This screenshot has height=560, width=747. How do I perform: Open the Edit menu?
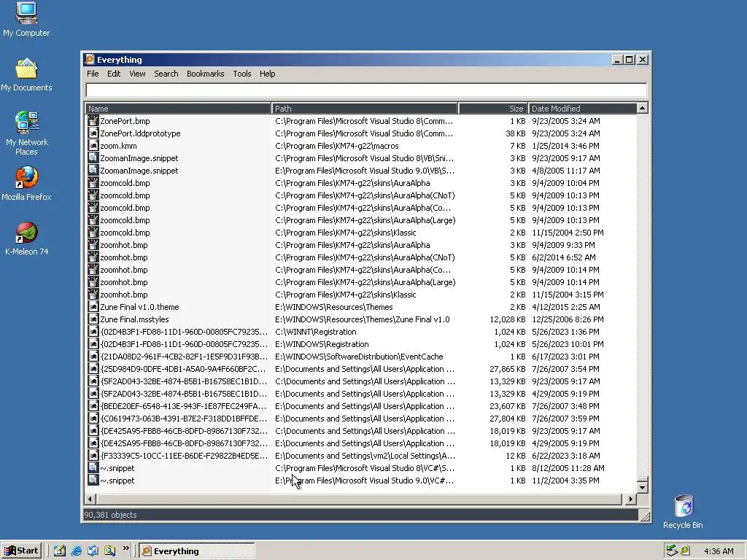coord(113,74)
